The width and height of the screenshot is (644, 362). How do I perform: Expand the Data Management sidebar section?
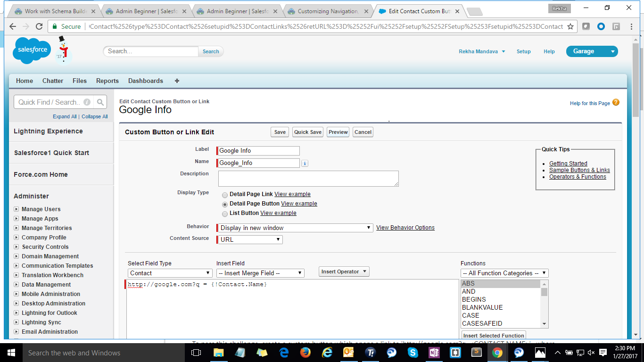click(x=16, y=285)
